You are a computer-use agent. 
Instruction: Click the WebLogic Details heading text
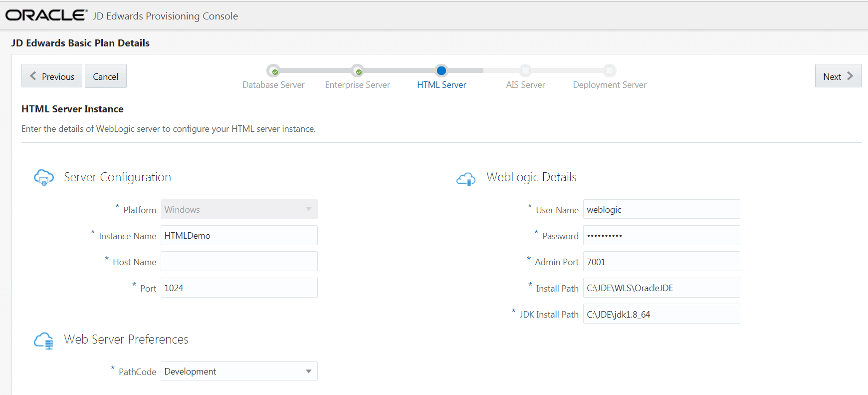click(531, 177)
